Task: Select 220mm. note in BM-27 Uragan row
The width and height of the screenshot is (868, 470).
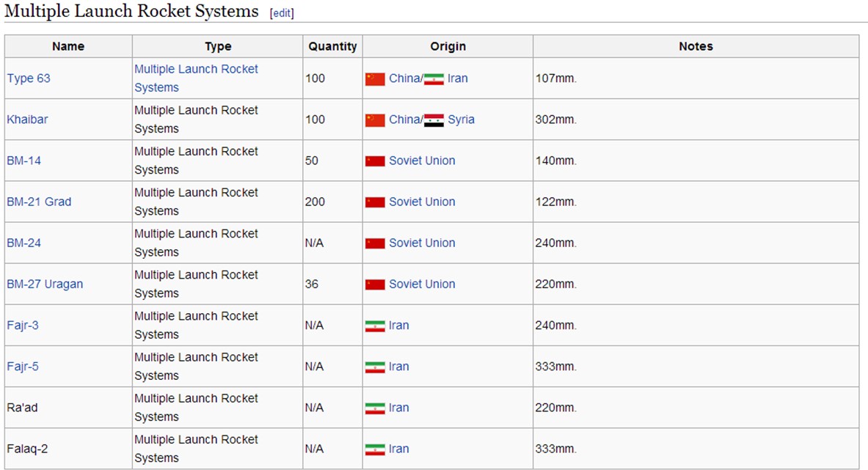Action: point(555,284)
